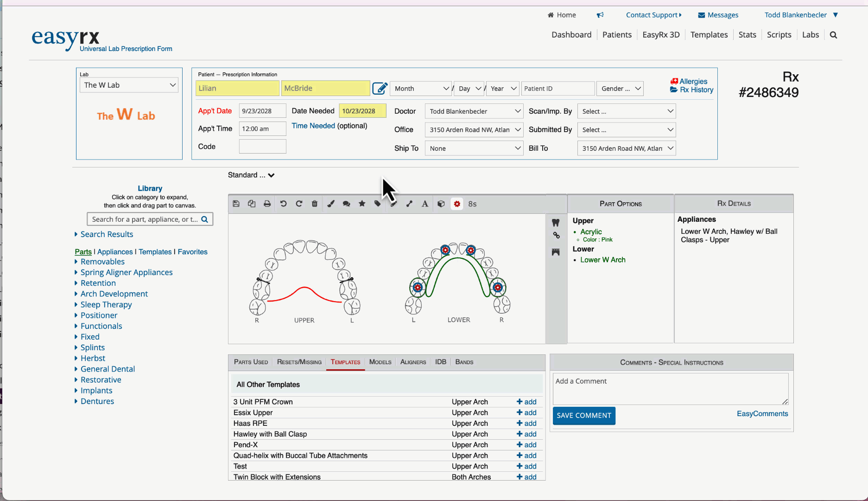Toggle the red gear icon
The height and width of the screenshot is (501, 868).
[457, 204]
